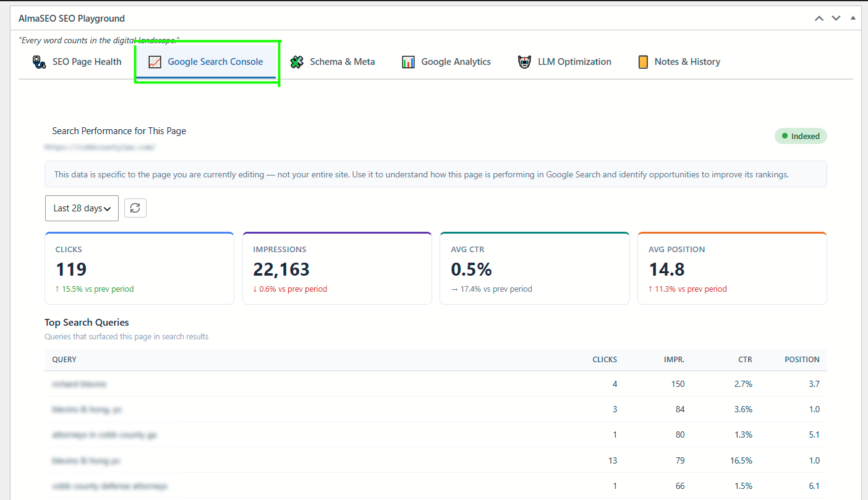Open the Google Analytics tab
868x500 pixels.
tap(446, 62)
